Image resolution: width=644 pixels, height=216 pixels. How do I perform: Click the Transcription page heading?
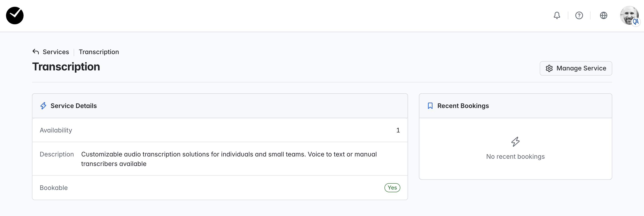66,67
